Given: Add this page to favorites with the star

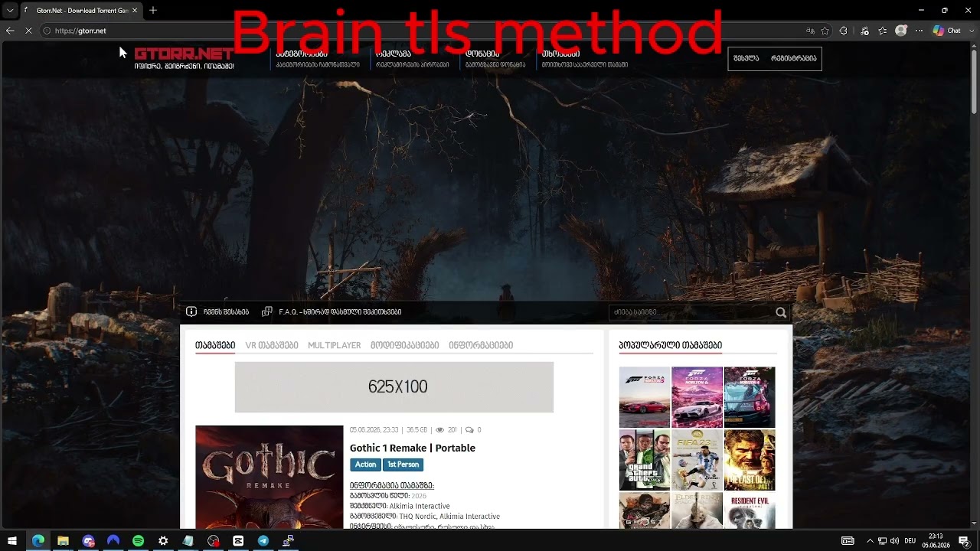Looking at the screenshot, I should 825,31.
